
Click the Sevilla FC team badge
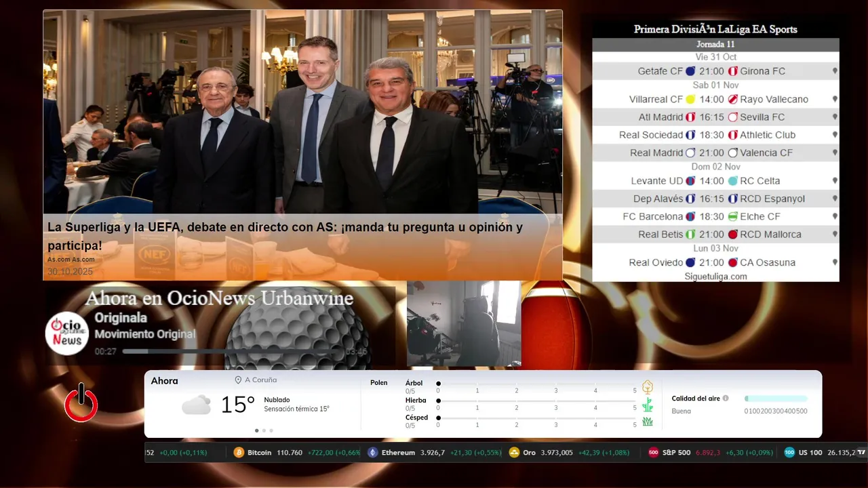(733, 117)
